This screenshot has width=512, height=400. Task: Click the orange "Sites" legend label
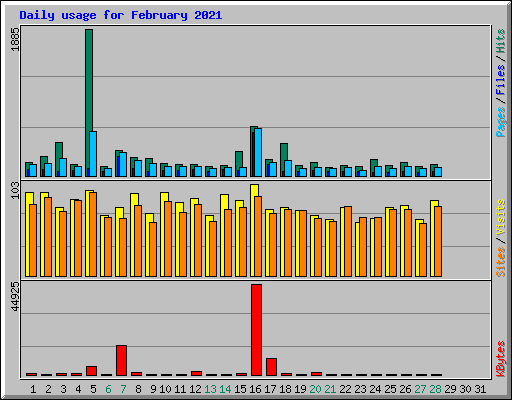tap(501, 262)
